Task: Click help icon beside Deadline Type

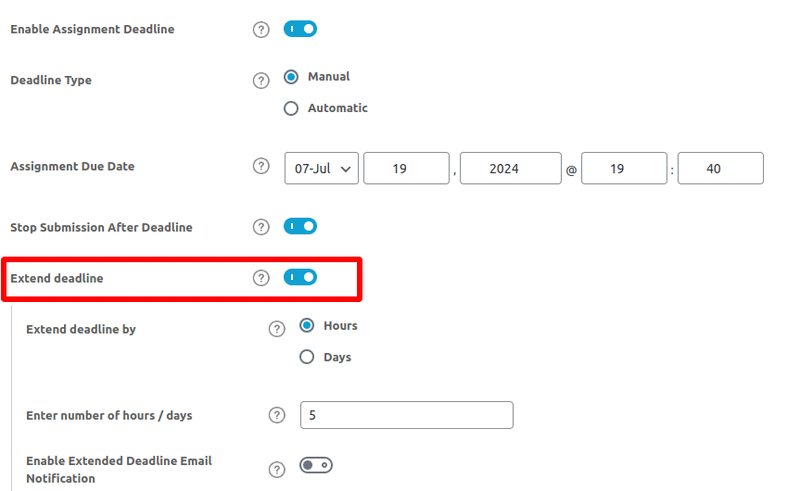Action: coord(261,81)
